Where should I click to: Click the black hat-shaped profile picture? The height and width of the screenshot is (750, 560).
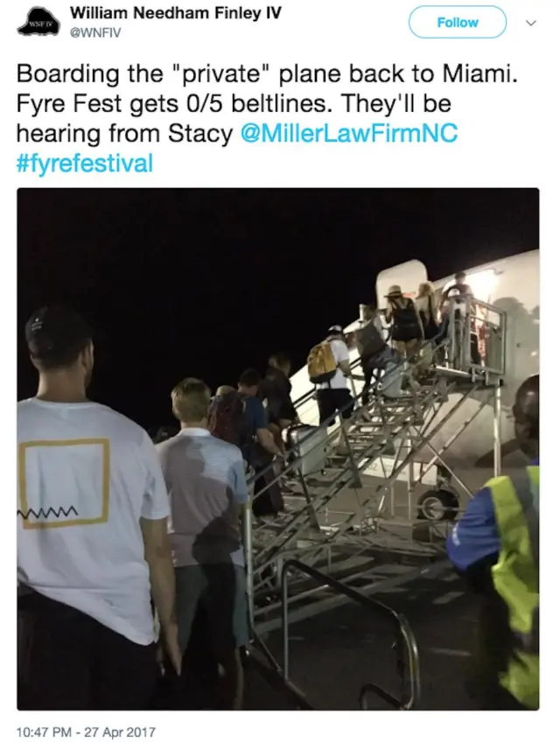[38, 22]
